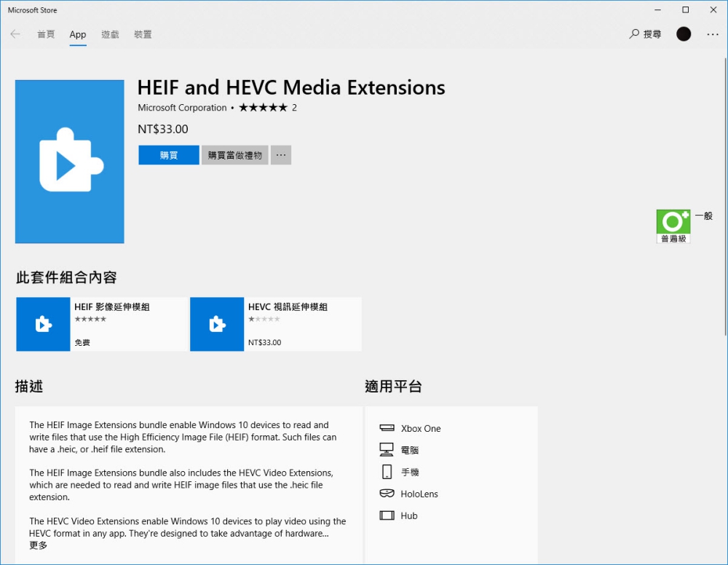Click the 此套件組合內容 heading
Viewport: 728px width, 565px height.
(66, 277)
